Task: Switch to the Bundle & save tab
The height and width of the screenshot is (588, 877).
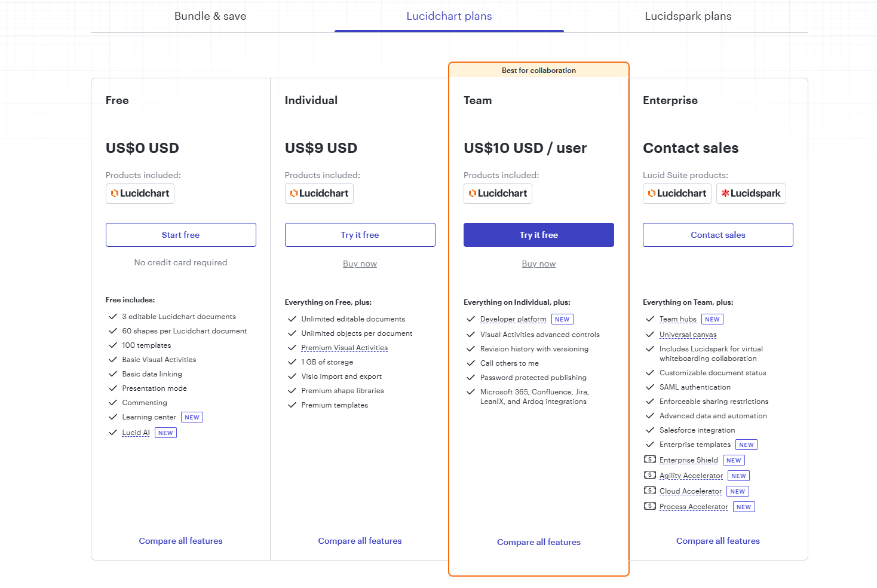Action: [x=210, y=16]
